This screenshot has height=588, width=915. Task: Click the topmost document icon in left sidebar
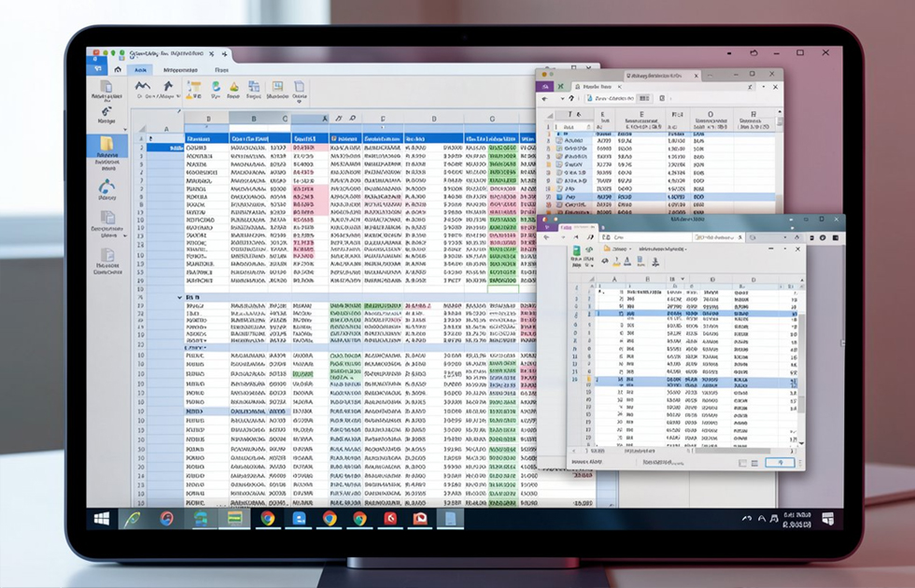click(x=106, y=88)
